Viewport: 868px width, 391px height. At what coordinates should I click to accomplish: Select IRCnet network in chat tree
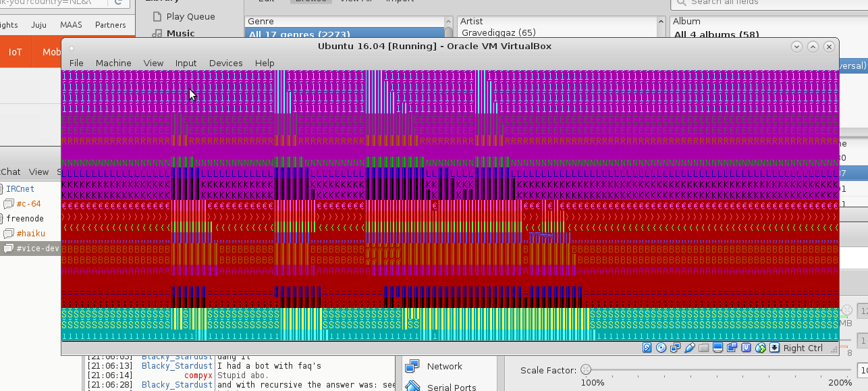pyautogui.click(x=20, y=189)
